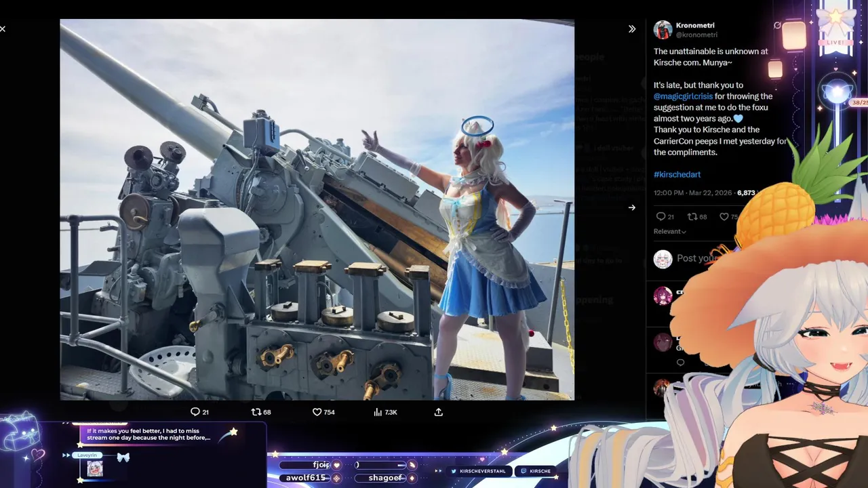Close the image viewer with the X

pyautogui.click(x=3, y=29)
